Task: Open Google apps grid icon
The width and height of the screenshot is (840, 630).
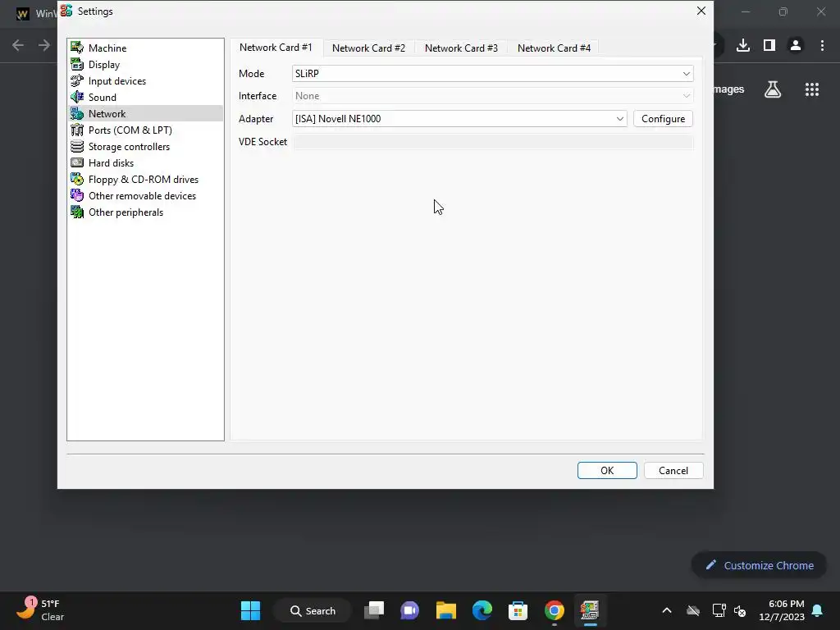Action: (x=812, y=89)
